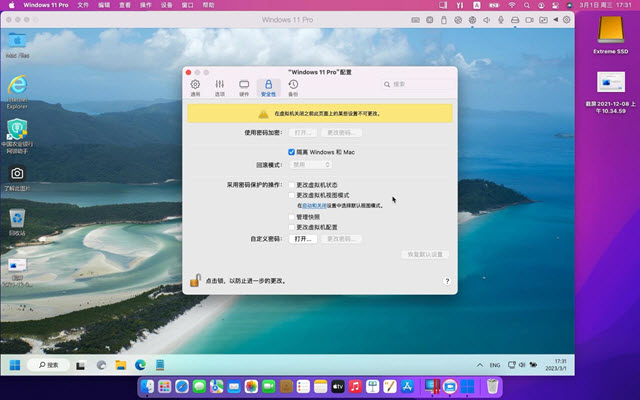Click the 搜索 search field in config dialog
This screenshot has width=640, height=400.
418,84
